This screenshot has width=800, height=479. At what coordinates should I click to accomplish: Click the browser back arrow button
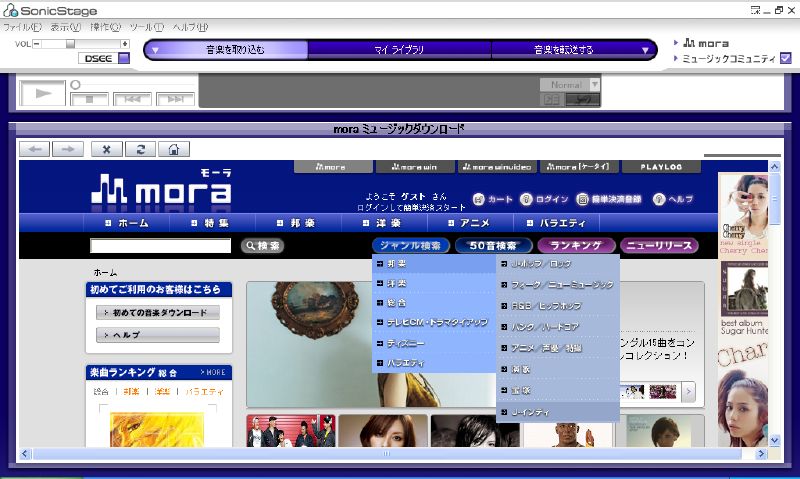coord(35,149)
